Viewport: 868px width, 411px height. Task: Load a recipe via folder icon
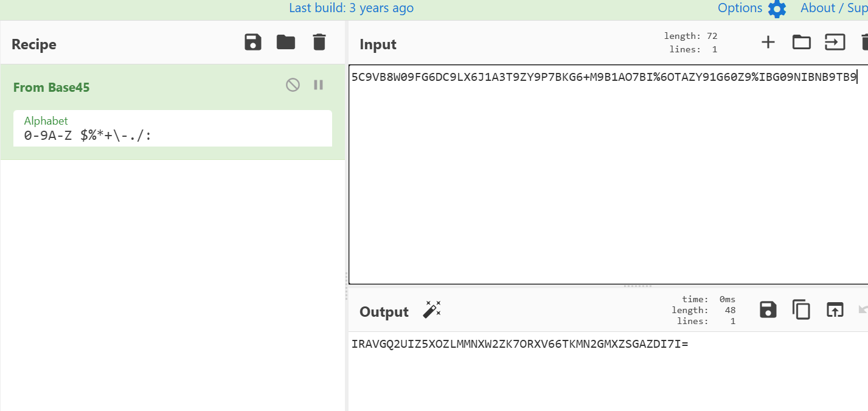click(x=285, y=43)
